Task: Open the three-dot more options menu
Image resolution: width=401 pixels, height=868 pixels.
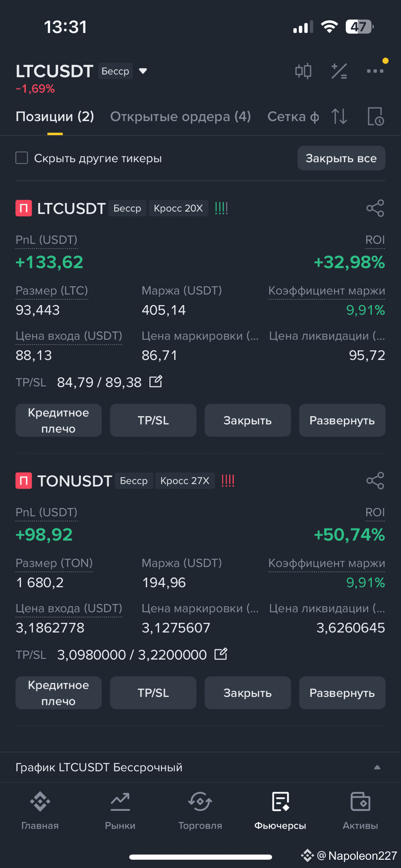Action: point(375,71)
